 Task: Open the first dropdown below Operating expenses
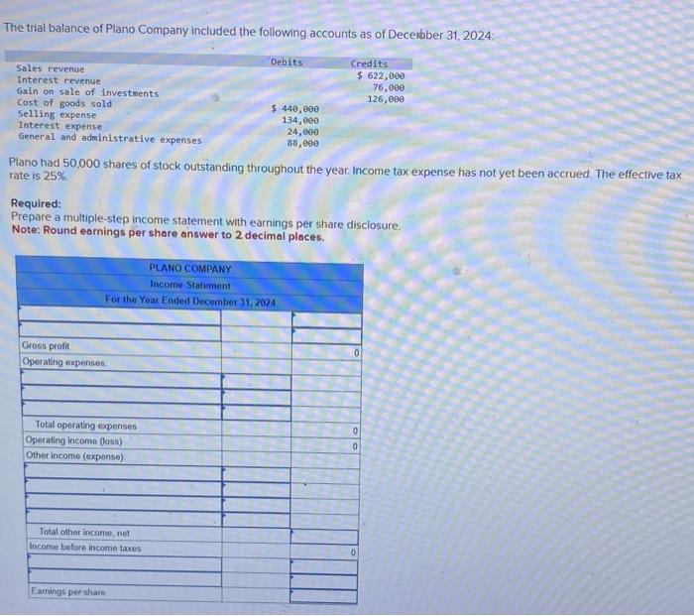pos(121,379)
